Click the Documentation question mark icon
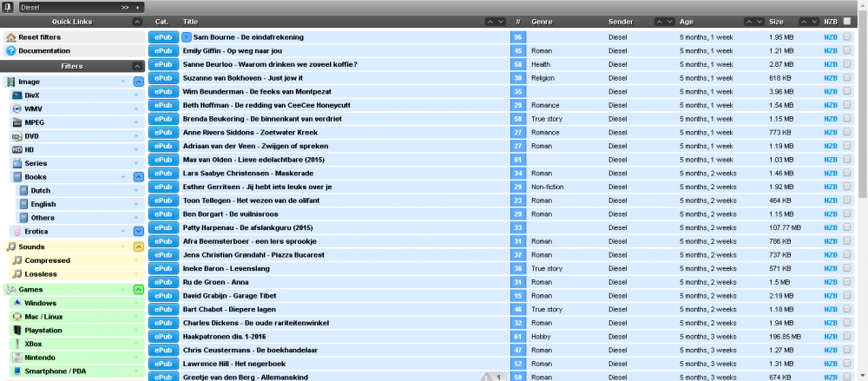Image resolution: width=868 pixels, height=381 pixels. pos(11,51)
